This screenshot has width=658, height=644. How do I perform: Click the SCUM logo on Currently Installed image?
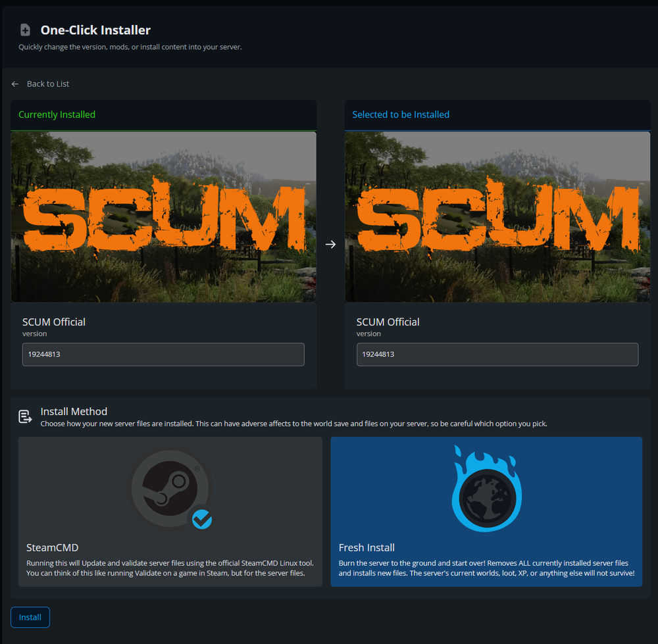pyautogui.click(x=163, y=217)
